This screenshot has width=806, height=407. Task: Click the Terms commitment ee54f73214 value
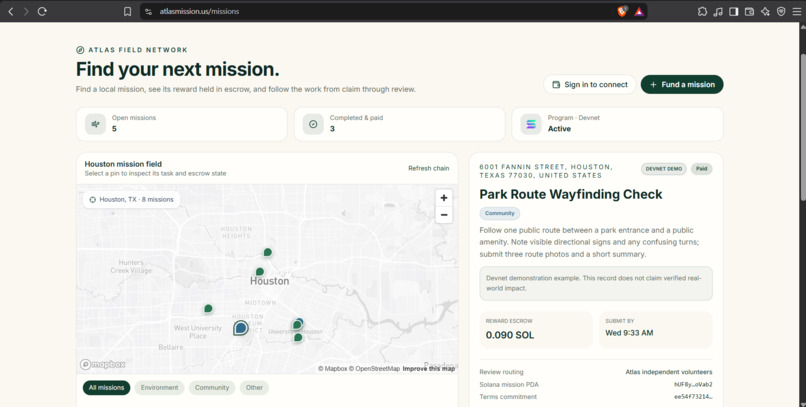point(693,397)
